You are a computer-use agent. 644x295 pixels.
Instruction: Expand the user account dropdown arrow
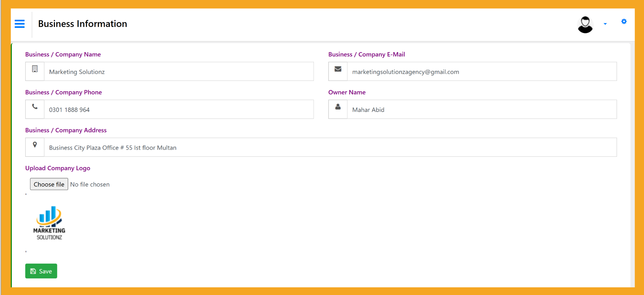(x=605, y=24)
